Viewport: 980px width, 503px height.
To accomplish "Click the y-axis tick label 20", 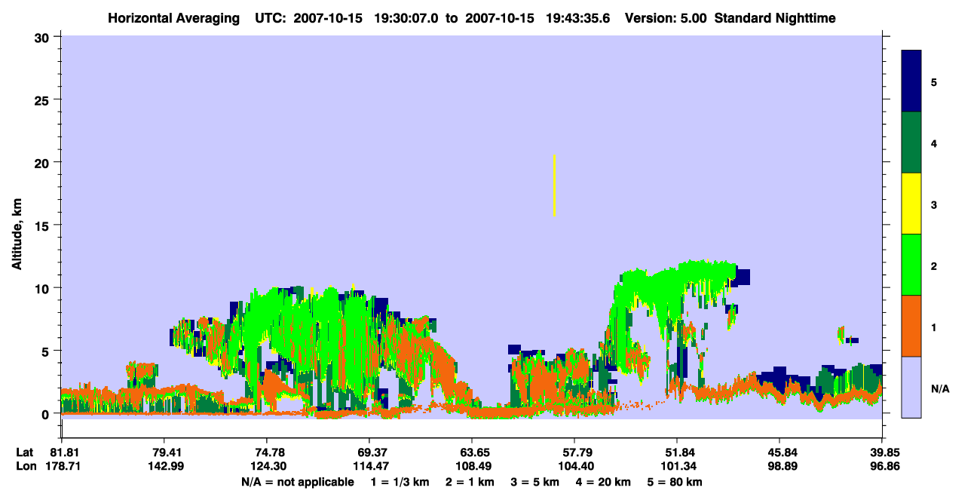I will [x=44, y=162].
